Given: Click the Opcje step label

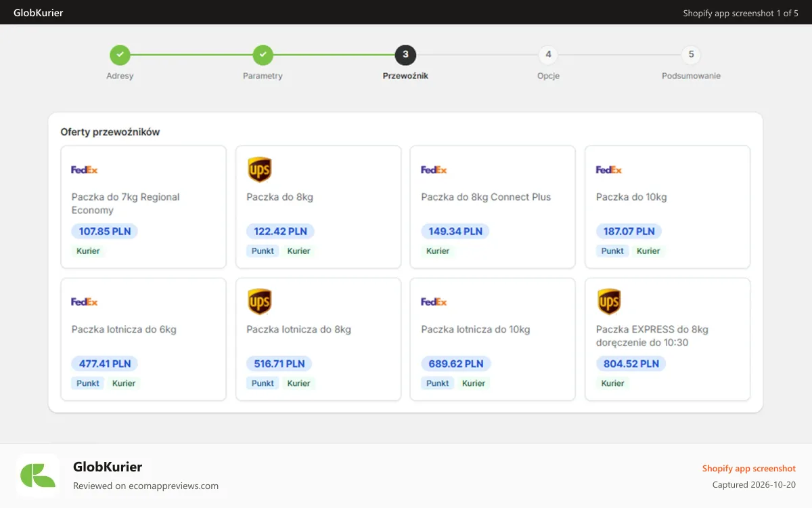Looking at the screenshot, I should (x=548, y=76).
